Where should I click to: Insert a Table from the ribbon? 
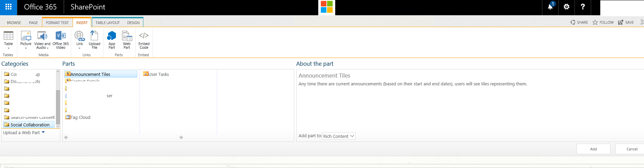[8, 40]
